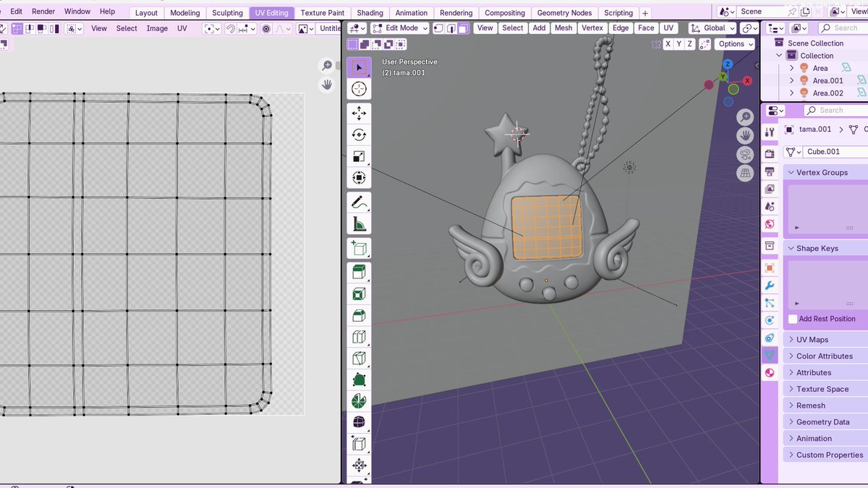Select the Annotate tool
This screenshot has height=488, width=868.
tap(359, 202)
